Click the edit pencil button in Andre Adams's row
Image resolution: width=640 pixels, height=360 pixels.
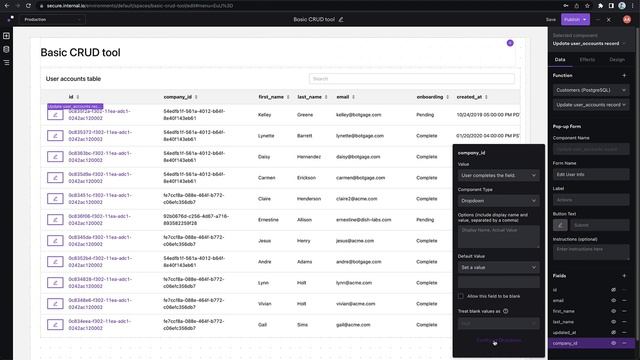(55, 262)
